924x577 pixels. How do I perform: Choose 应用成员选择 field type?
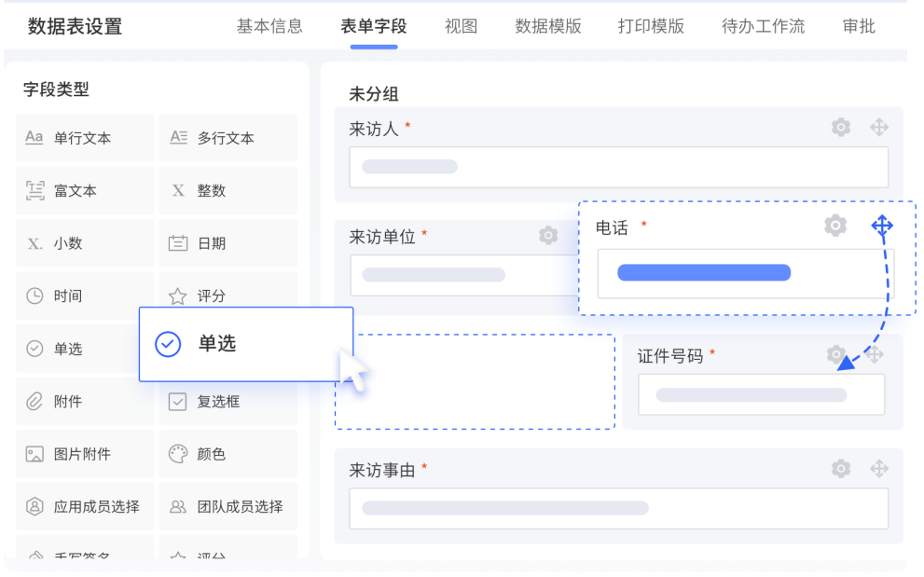point(84,506)
